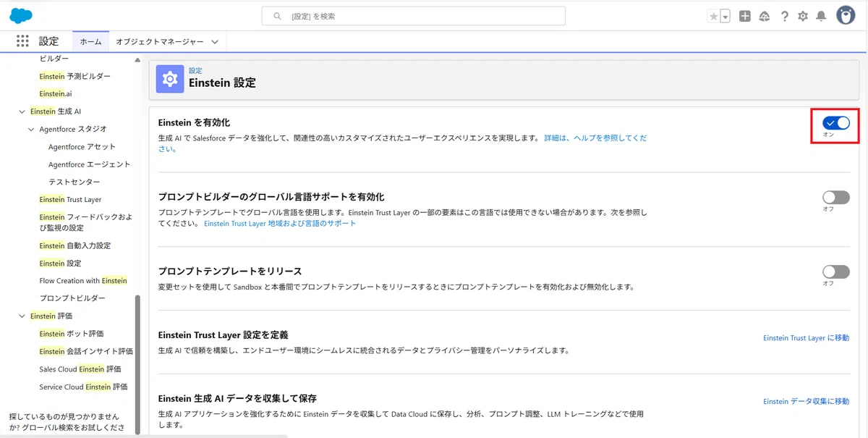This screenshot has width=868, height=438.
Task: Open the help question mark icon
Action: 784,16
